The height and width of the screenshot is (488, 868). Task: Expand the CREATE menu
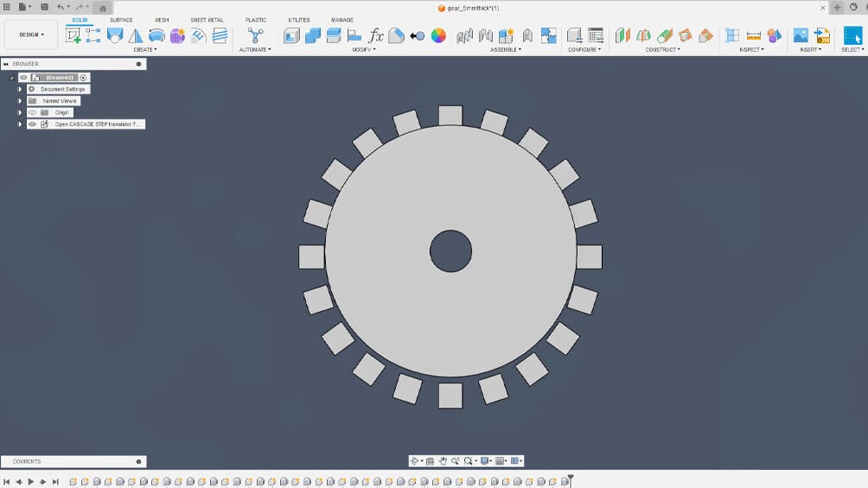[145, 50]
